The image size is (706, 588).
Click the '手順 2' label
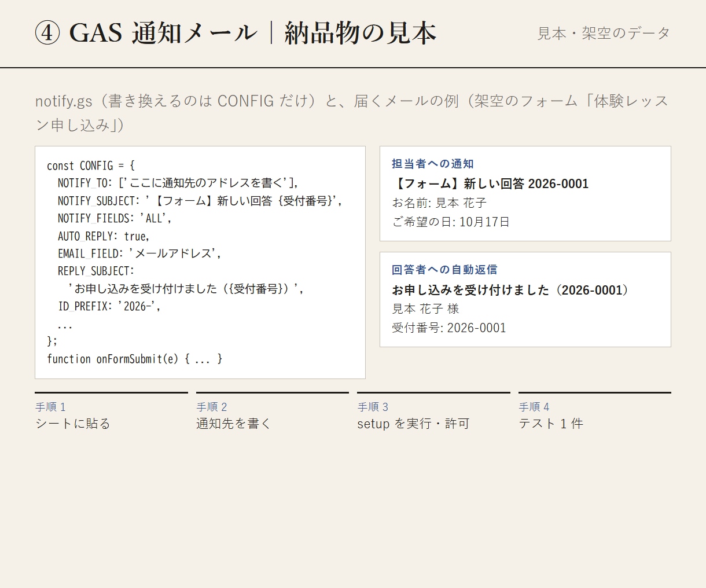click(212, 407)
